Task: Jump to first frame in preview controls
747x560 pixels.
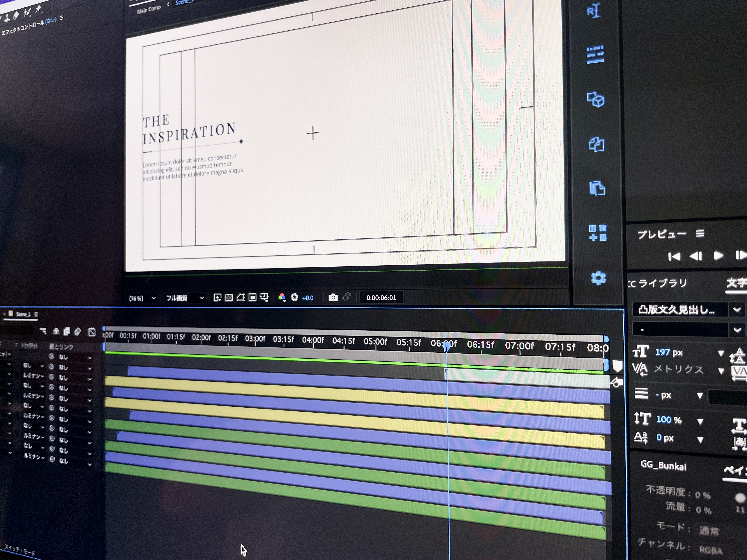Action: click(674, 256)
